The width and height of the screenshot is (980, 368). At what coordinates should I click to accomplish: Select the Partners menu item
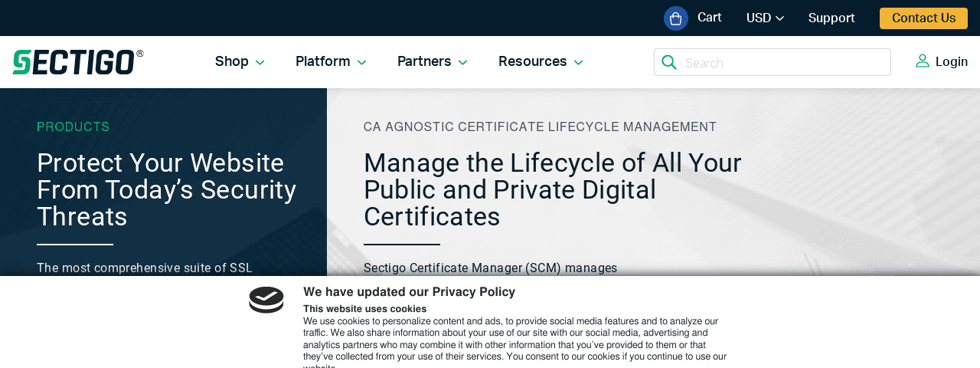pos(423,62)
